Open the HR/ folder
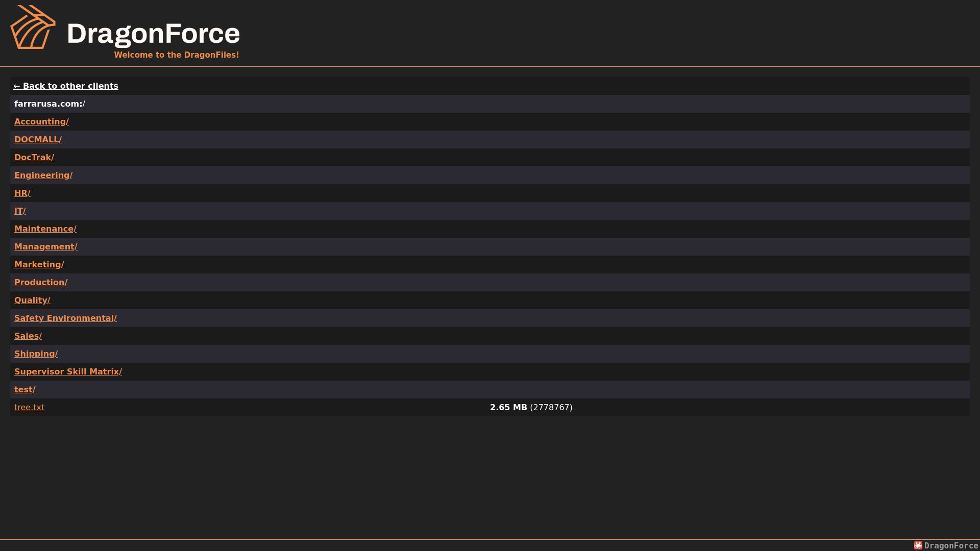 point(22,193)
